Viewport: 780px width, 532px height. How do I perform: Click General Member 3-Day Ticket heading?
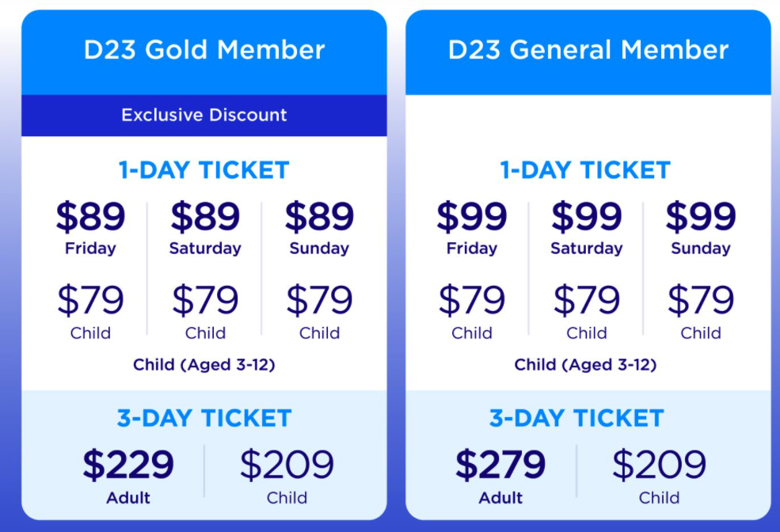coord(576,418)
